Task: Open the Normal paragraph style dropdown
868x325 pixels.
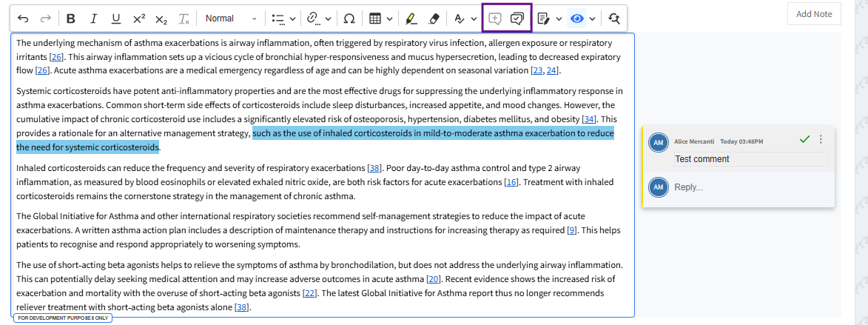Action: click(232, 19)
